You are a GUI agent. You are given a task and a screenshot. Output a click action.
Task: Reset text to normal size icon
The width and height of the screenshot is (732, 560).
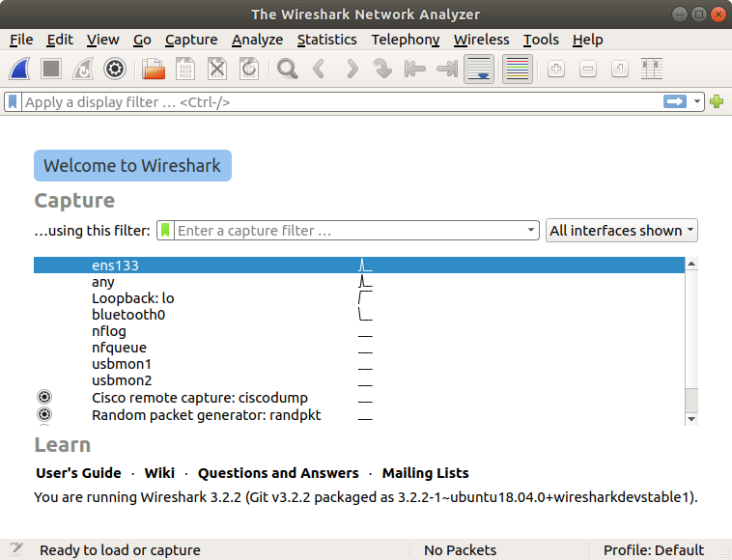click(620, 70)
